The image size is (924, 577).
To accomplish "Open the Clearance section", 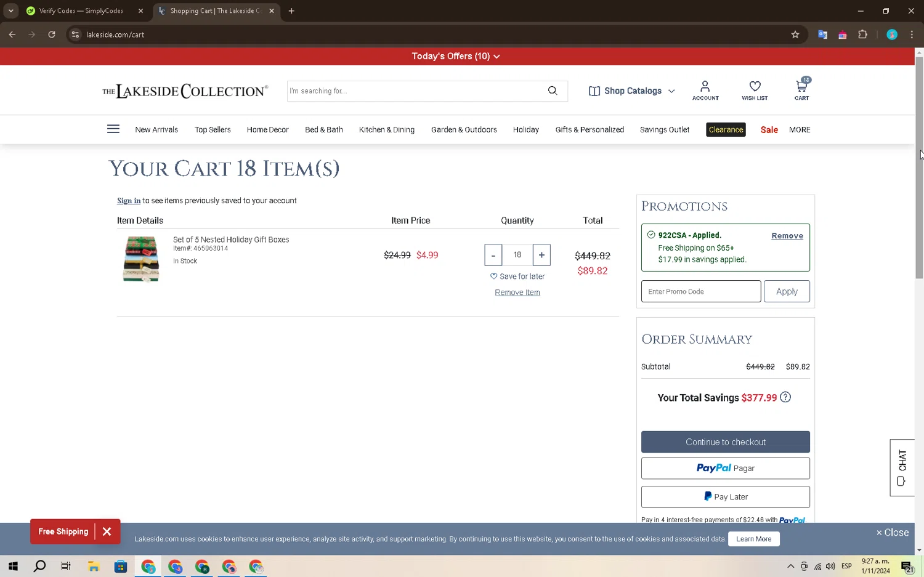I will point(726,129).
